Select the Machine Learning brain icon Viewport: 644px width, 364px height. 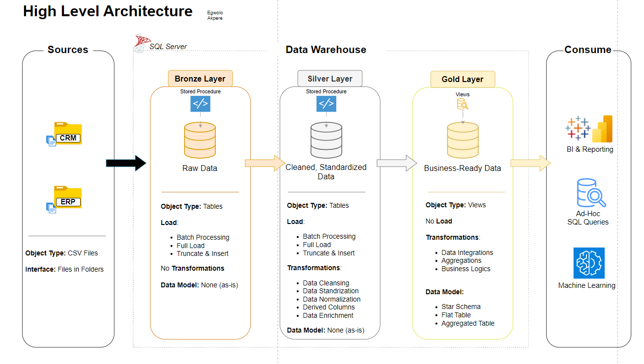coord(588,263)
